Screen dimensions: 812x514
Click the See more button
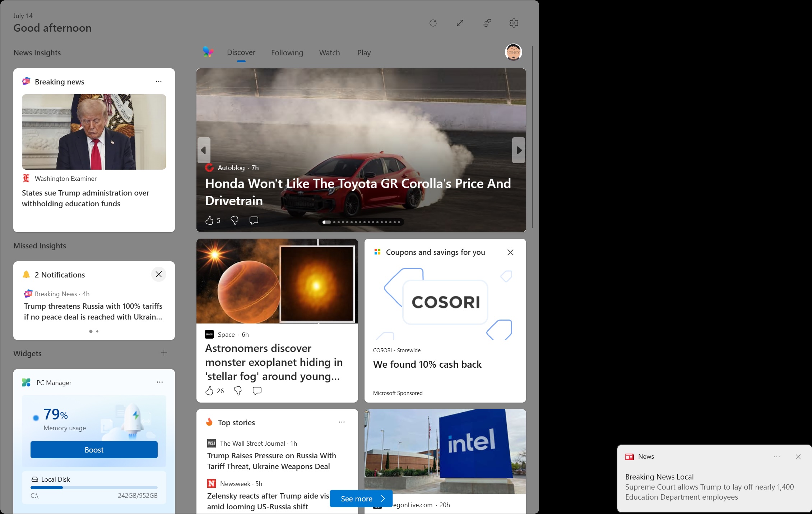pyautogui.click(x=361, y=499)
